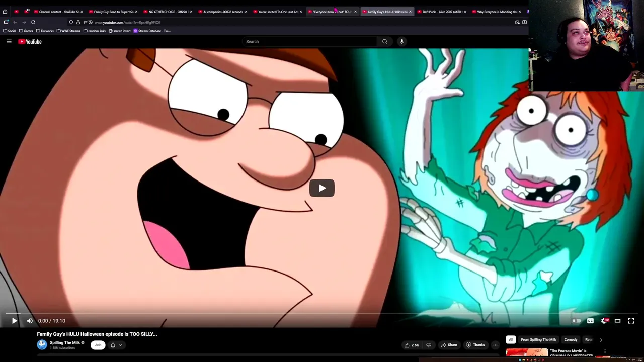The image size is (644, 362).
Task: Open the random links bookmarks folder
Action: tap(95, 31)
